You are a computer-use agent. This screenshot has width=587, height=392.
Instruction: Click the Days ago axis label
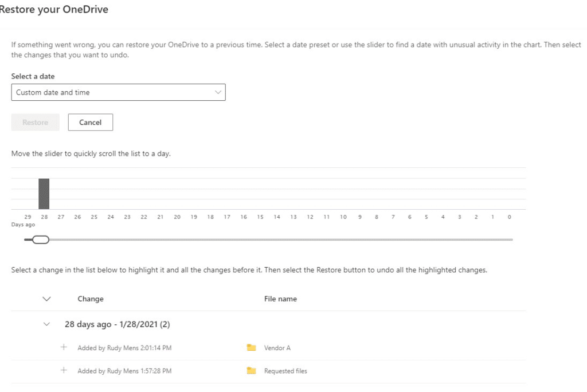[23, 225]
